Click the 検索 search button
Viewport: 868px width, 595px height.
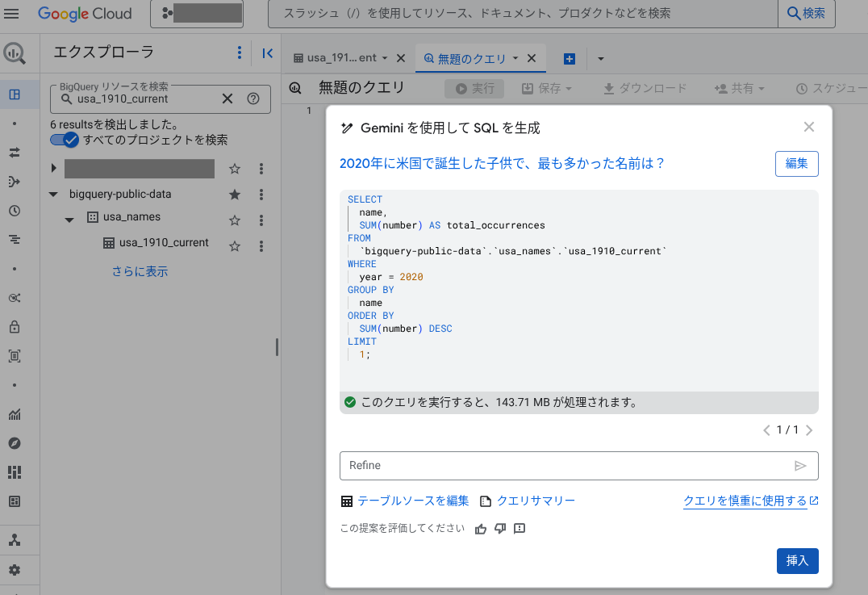click(x=807, y=13)
